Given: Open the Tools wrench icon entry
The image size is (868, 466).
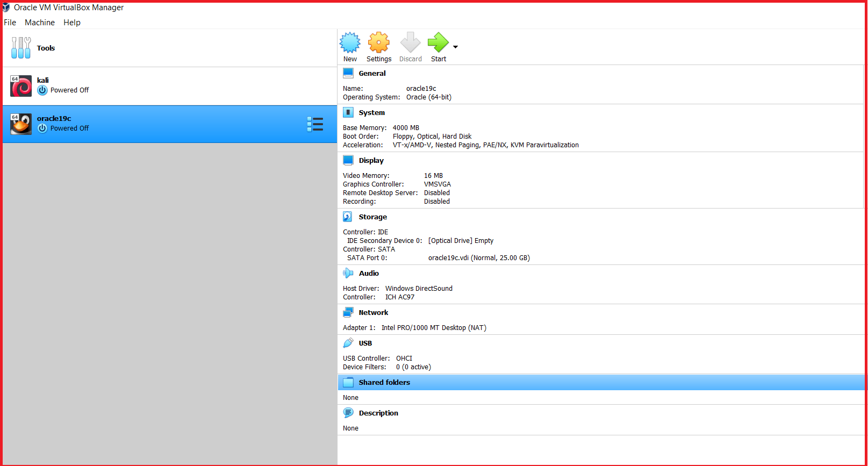Looking at the screenshot, I should (x=21, y=48).
